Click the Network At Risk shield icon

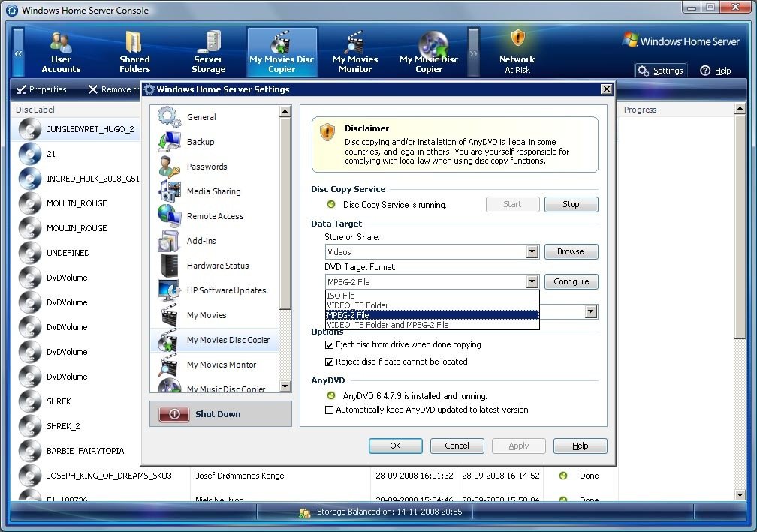tap(517, 38)
